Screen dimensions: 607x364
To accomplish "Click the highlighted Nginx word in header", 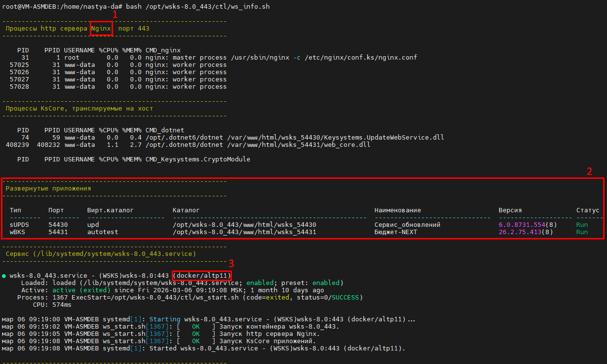I will 101,29.
